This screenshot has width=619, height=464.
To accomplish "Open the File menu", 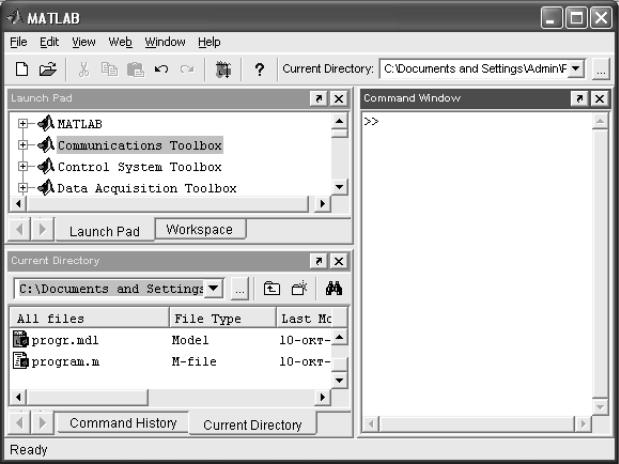I will [x=19, y=42].
